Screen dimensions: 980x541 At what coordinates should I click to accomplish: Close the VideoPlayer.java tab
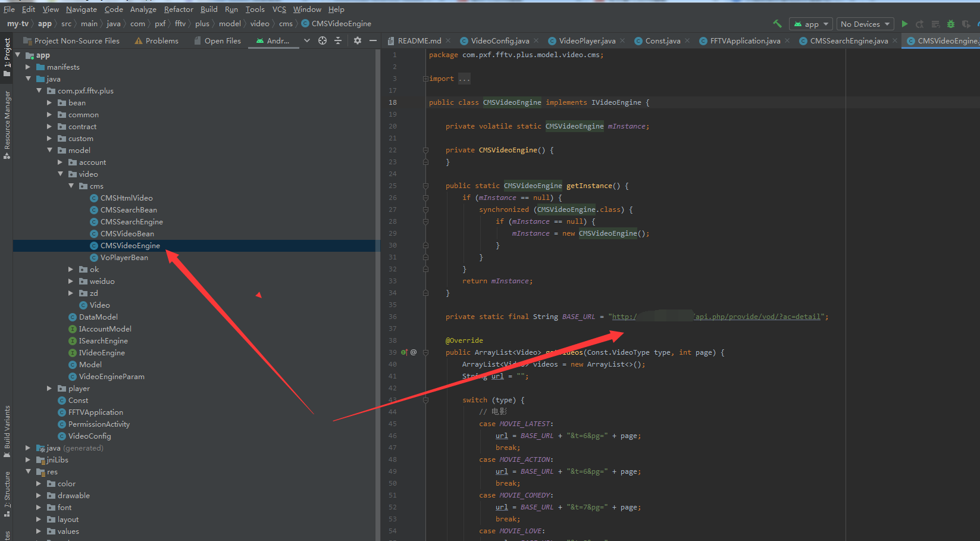pyautogui.click(x=622, y=40)
